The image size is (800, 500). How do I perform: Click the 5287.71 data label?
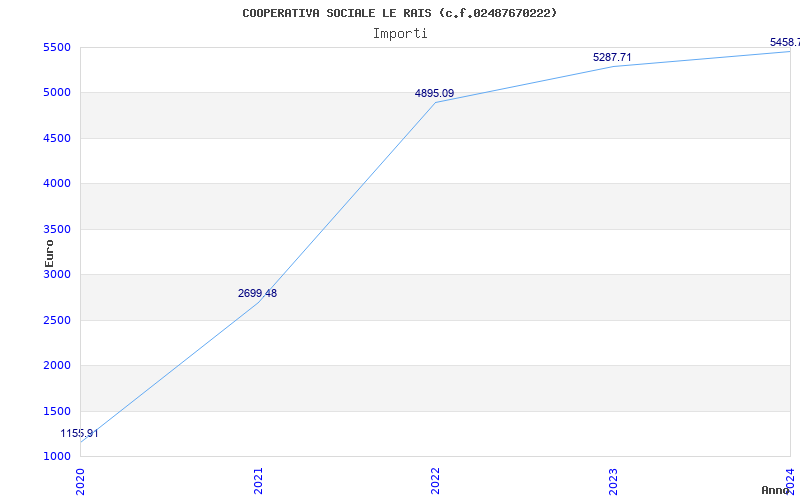612,57
